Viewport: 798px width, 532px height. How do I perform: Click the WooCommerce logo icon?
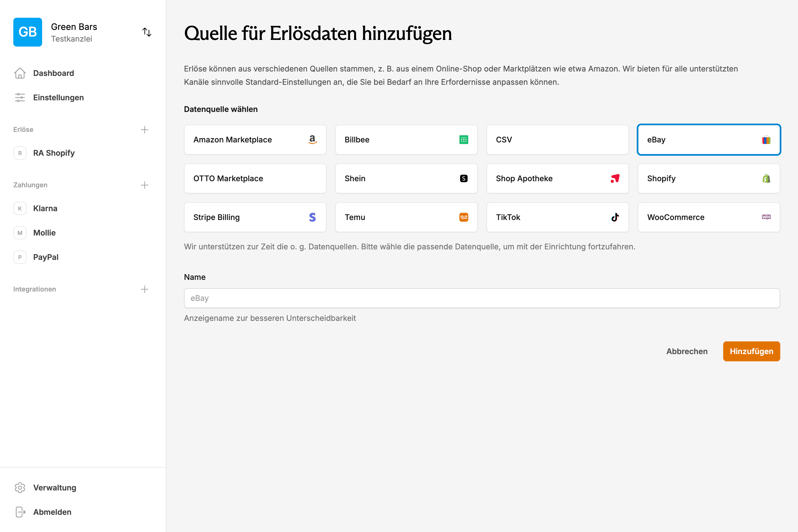point(766,217)
